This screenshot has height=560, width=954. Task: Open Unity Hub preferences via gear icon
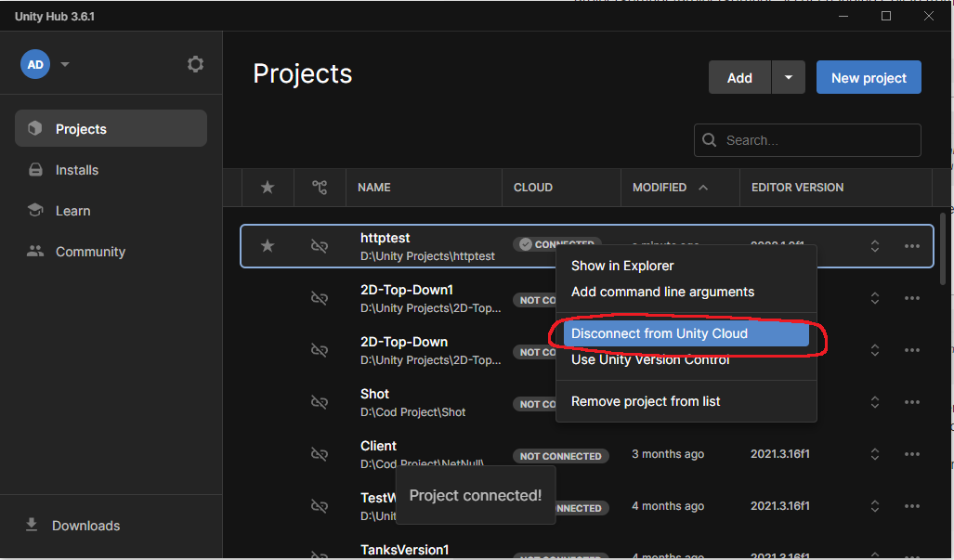195,64
